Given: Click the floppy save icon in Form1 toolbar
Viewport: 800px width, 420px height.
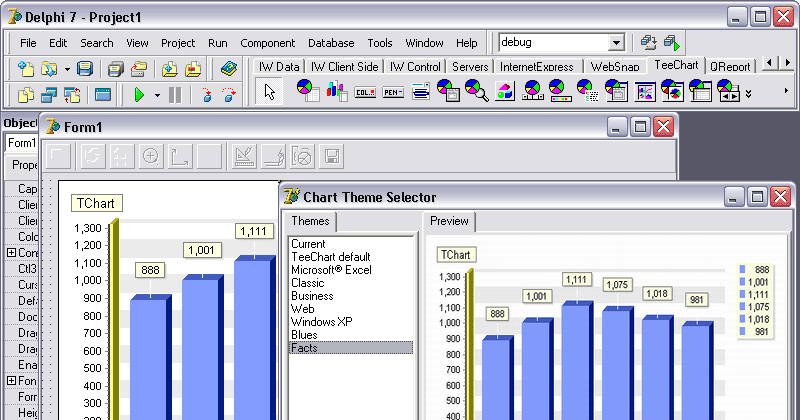Looking at the screenshot, I should tap(331, 155).
